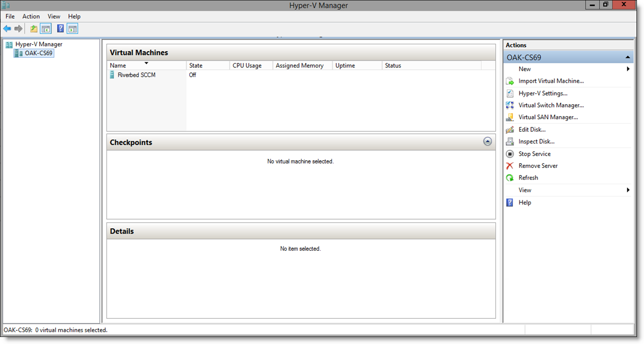Screen dimensions: 644x344
Task: Open the File menu
Action: tap(10, 16)
